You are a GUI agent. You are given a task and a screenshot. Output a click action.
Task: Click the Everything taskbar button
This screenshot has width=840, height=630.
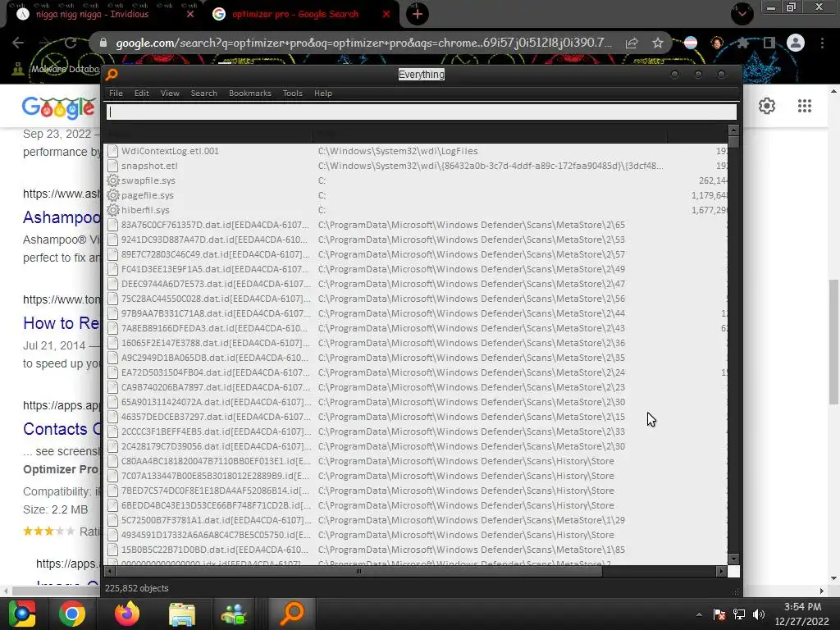point(293,614)
